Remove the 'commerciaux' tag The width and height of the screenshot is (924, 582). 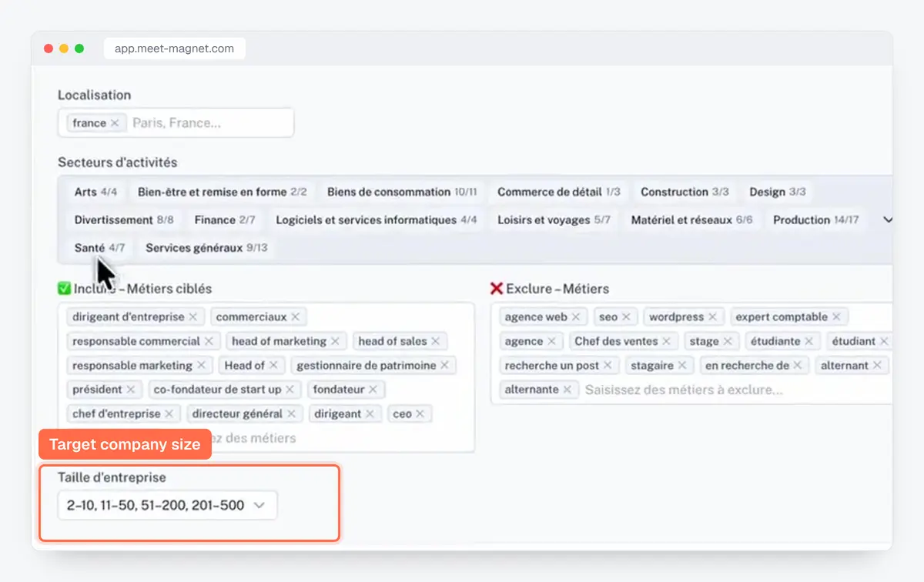(x=295, y=317)
